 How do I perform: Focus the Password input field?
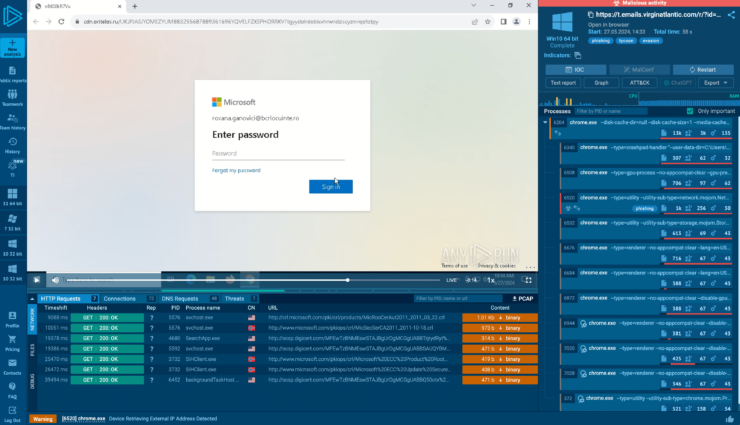[x=278, y=154]
